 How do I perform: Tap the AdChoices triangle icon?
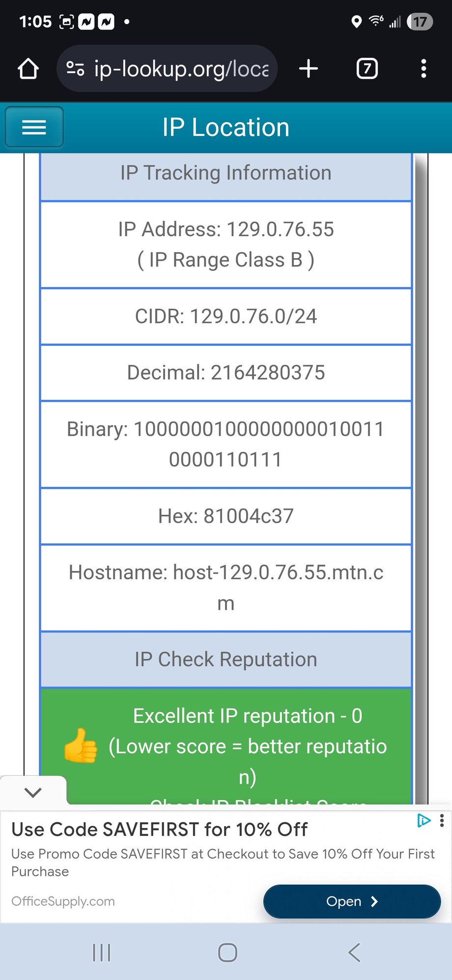pos(424,820)
